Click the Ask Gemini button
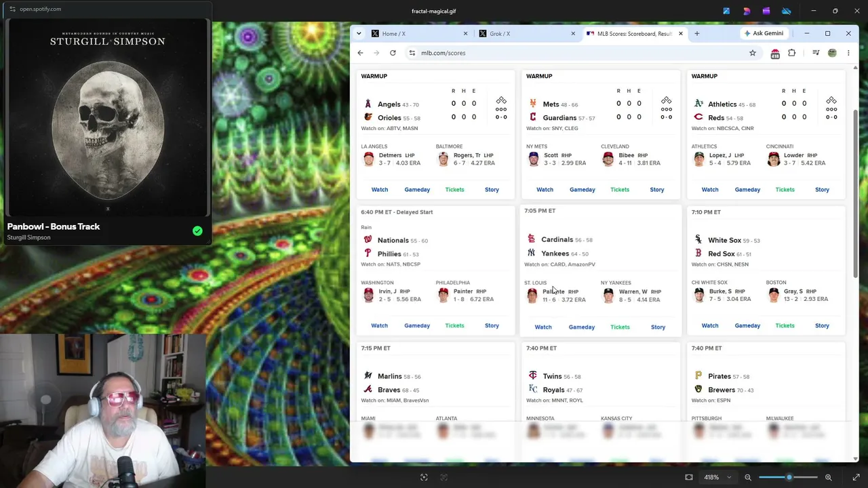This screenshot has height=488, width=868. [x=764, y=33]
